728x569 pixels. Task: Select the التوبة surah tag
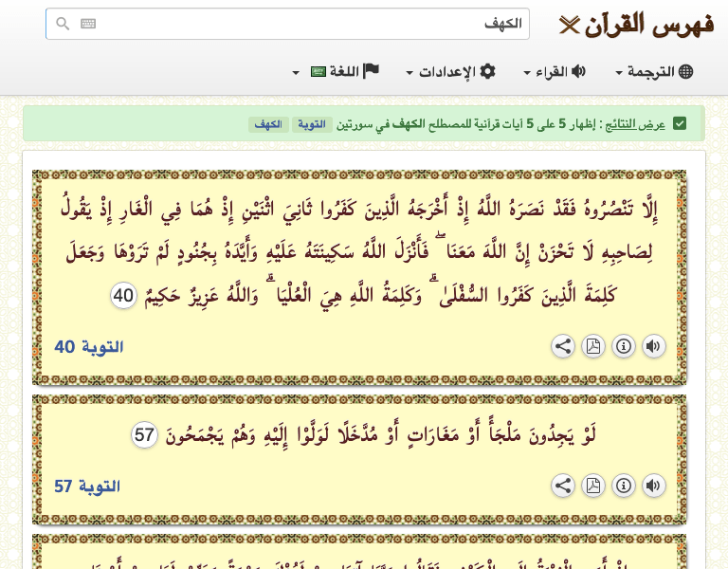tap(312, 125)
